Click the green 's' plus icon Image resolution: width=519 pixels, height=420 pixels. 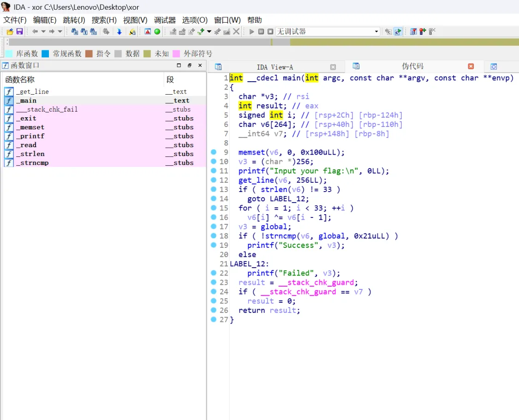tap(201, 31)
